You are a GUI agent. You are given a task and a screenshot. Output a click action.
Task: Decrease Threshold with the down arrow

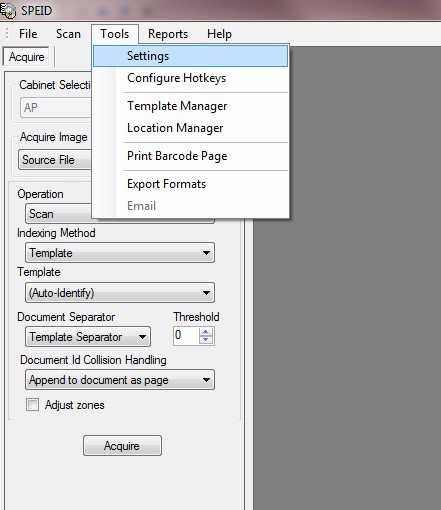[x=206, y=340]
